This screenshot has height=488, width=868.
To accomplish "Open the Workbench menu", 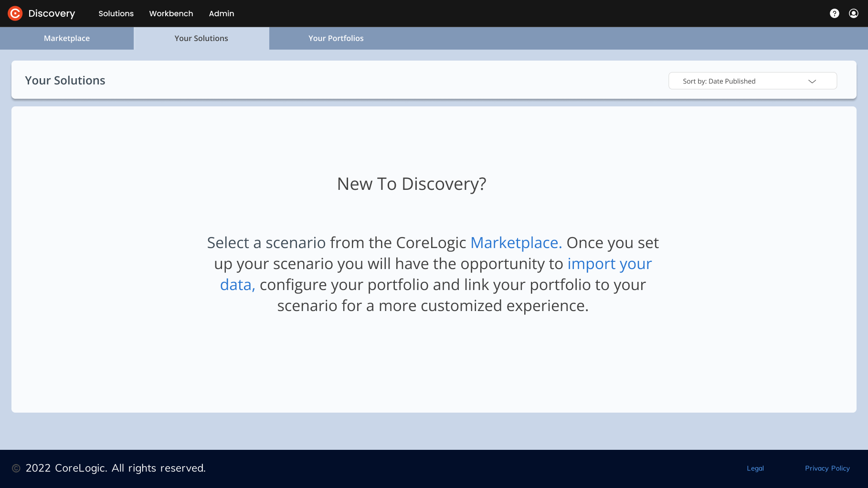I will [x=171, y=13].
